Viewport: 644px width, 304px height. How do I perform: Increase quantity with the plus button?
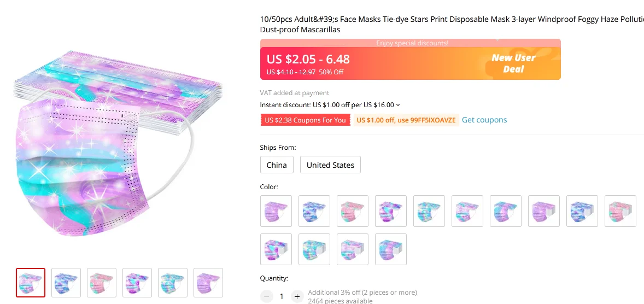tap(297, 296)
